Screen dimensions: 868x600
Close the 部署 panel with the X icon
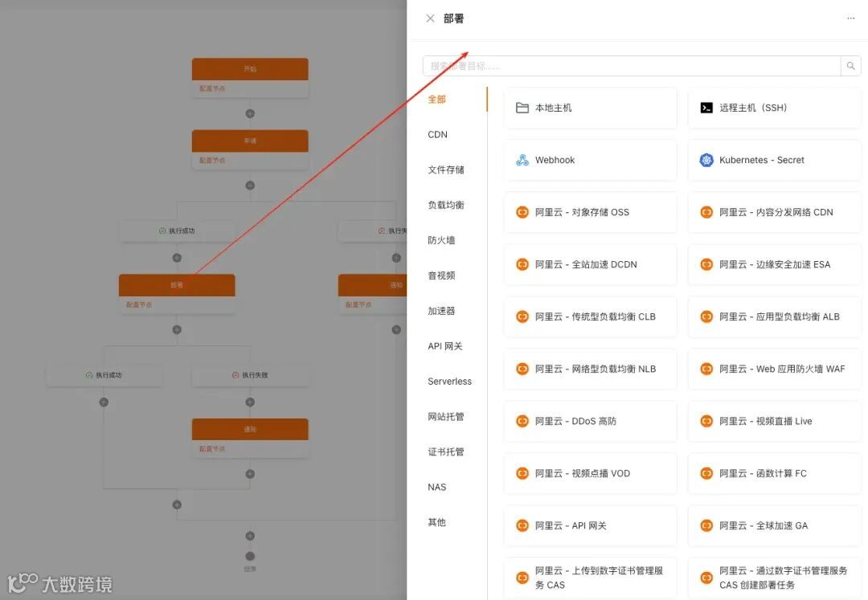coord(430,18)
